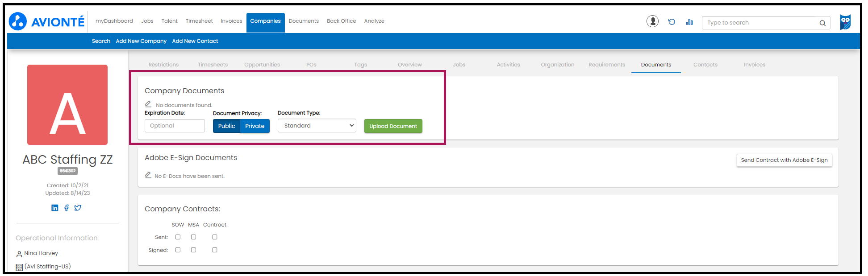Open the company's Twitter icon
Viewport: 868px width, 276px height.
coord(78,208)
